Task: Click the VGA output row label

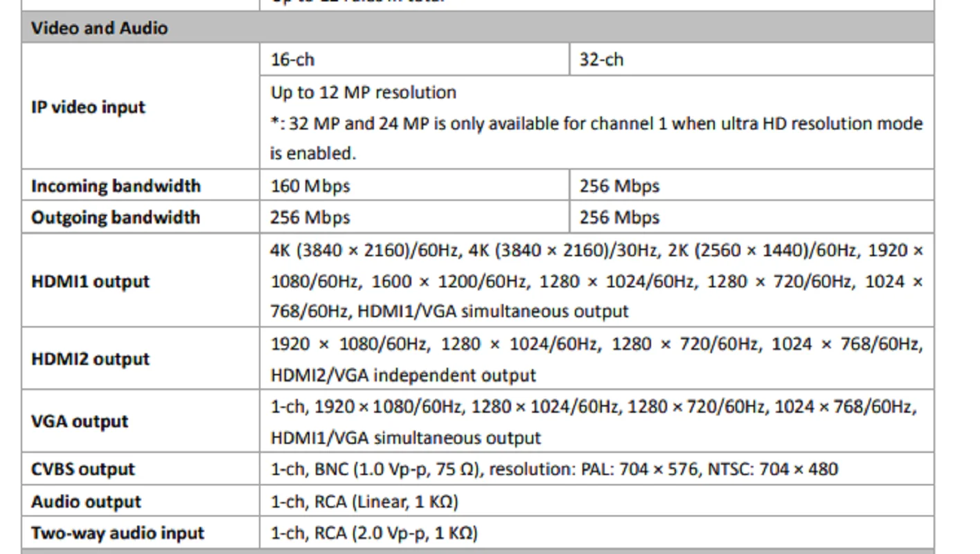Action: pyautogui.click(x=80, y=422)
